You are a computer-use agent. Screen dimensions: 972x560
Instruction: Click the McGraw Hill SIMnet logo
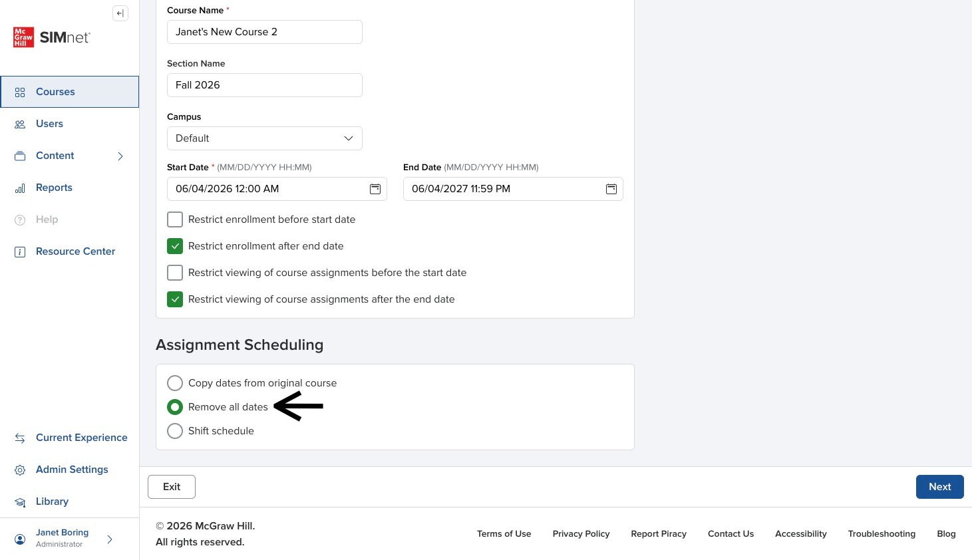(52, 37)
